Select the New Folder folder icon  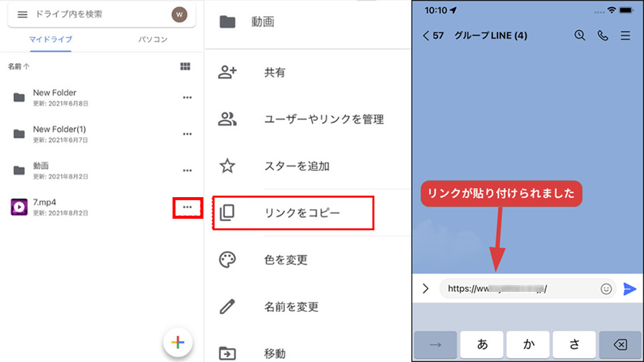tap(19, 98)
